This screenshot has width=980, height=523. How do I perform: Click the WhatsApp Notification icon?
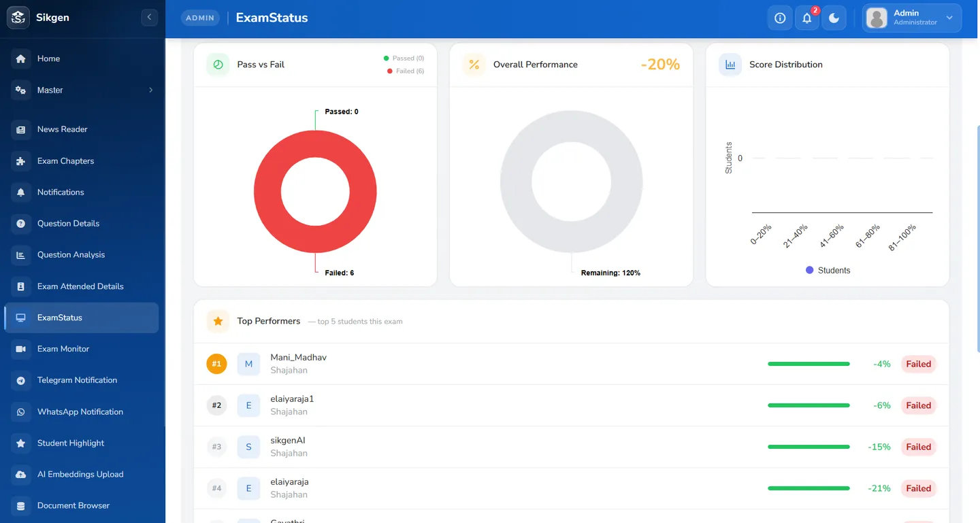click(20, 412)
